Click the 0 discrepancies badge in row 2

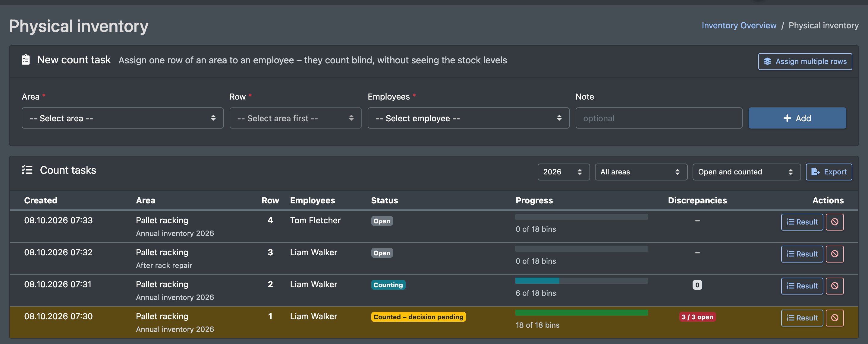click(x=697, y=285)
